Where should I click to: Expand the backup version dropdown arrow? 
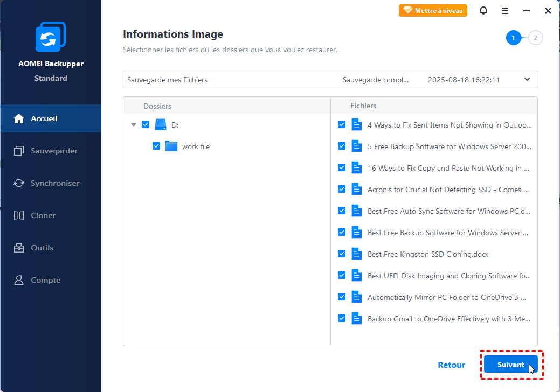527,80
